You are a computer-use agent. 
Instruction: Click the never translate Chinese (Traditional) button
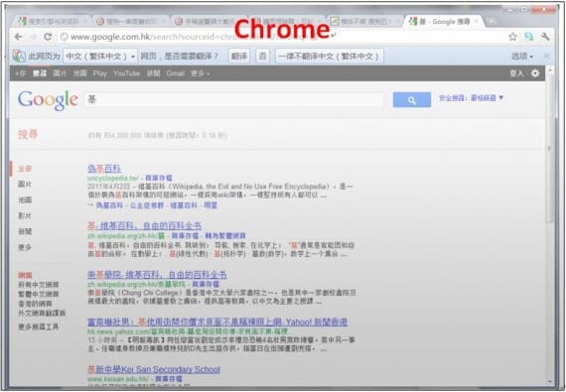pyautogui.click(x=329, y=57)
